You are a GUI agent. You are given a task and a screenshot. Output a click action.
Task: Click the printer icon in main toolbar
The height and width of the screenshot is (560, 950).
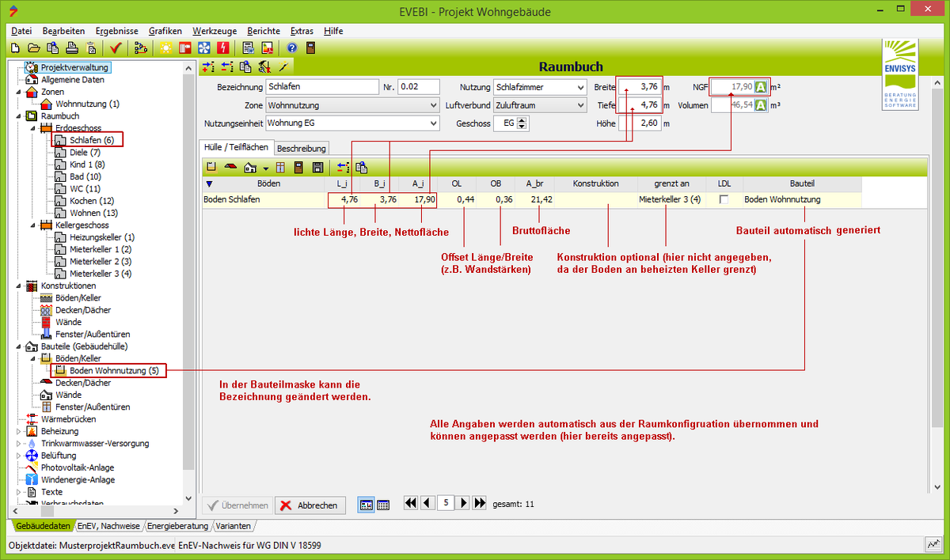click(72, 47)
